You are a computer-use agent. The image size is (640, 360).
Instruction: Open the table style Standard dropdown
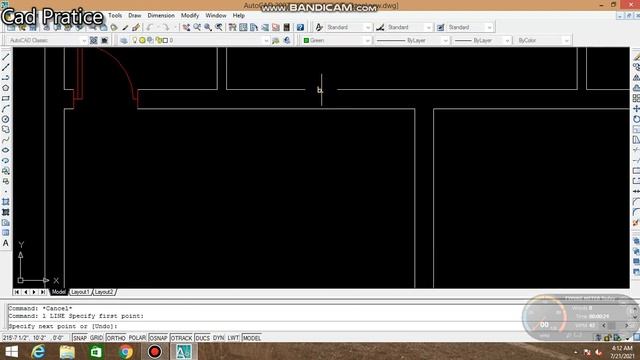pyautogui.click(x=489, y=27)
